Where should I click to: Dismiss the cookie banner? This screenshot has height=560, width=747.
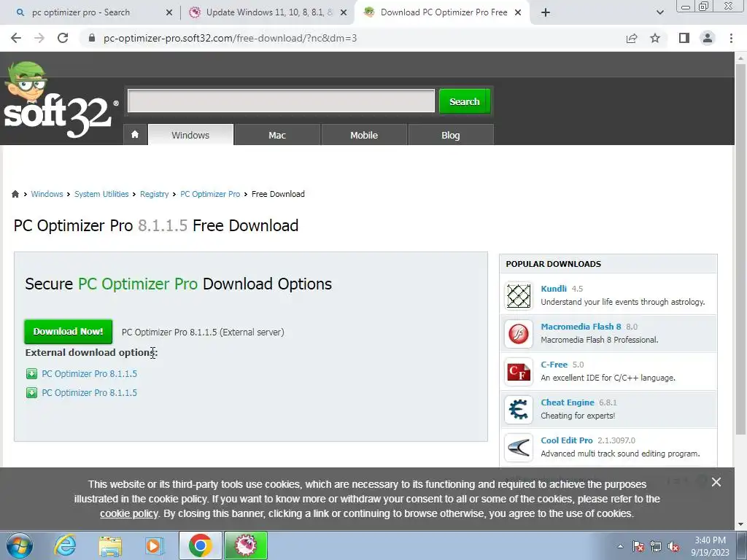click(x=716, y=482)
